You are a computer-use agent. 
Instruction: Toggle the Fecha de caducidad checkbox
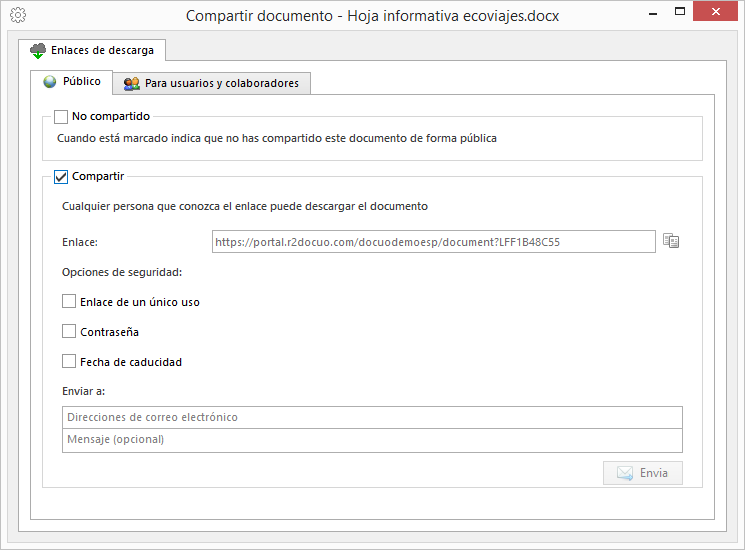click(x=69, y=361)
